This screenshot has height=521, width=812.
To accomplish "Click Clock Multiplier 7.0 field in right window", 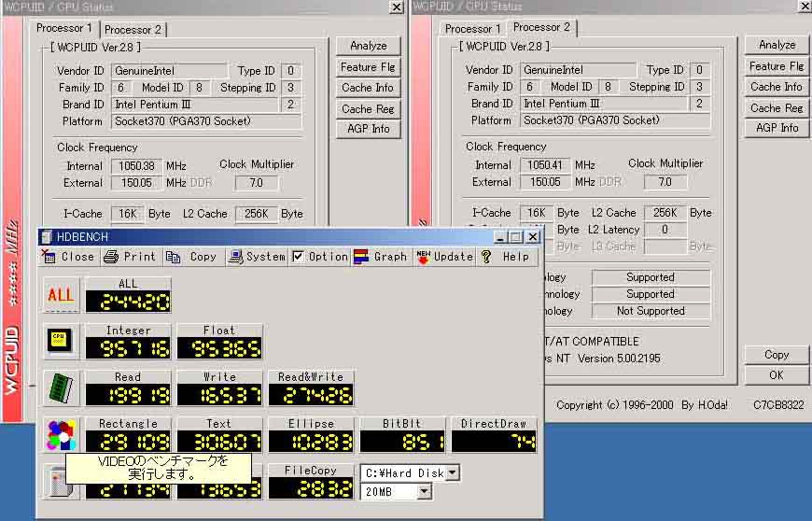I will click(x=665, y=182).
